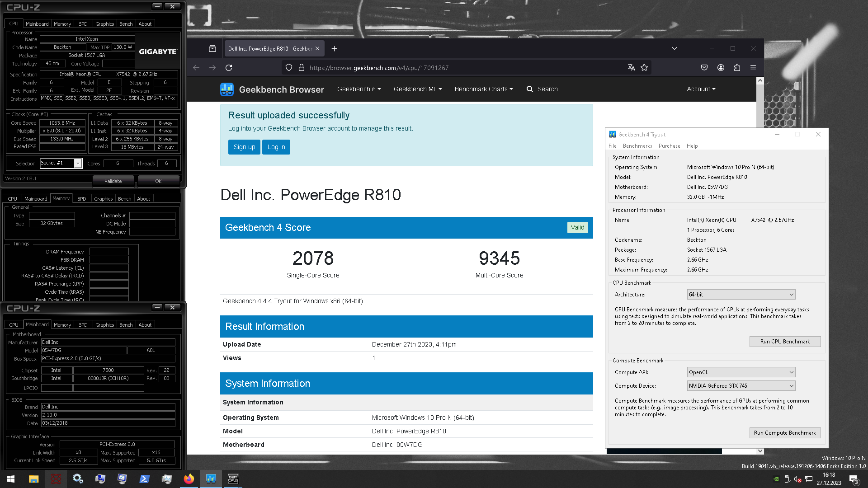868x488 pixels.
Task: Open the Pocket save icon
Action: [704, 68]
